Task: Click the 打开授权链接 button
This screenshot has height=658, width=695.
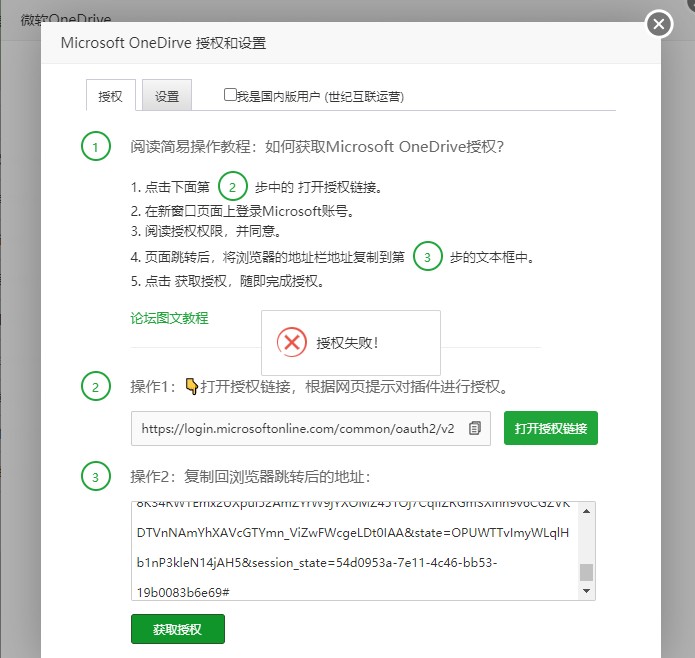Action: tap(551, 428)
